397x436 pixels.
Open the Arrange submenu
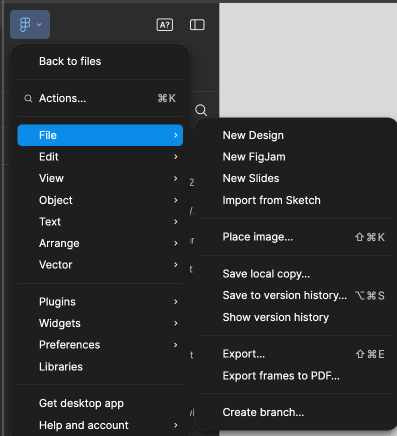(x=100, y=243)
